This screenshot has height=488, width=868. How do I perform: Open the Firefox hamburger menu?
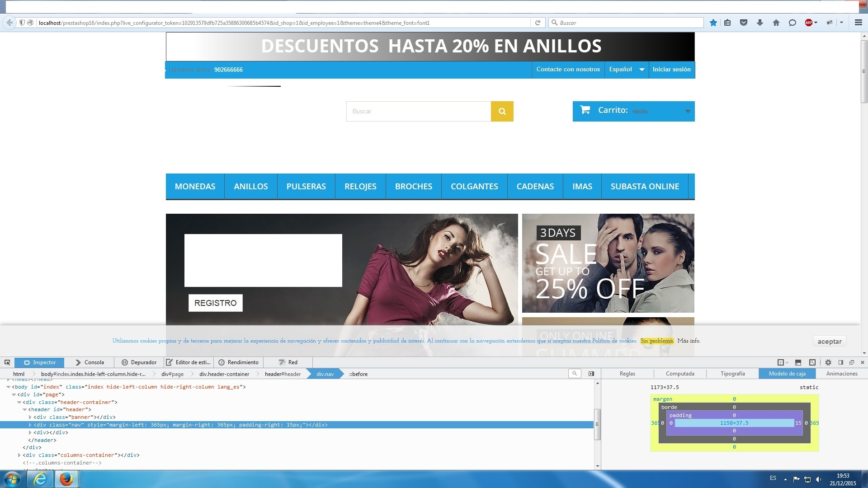(859, 23)
